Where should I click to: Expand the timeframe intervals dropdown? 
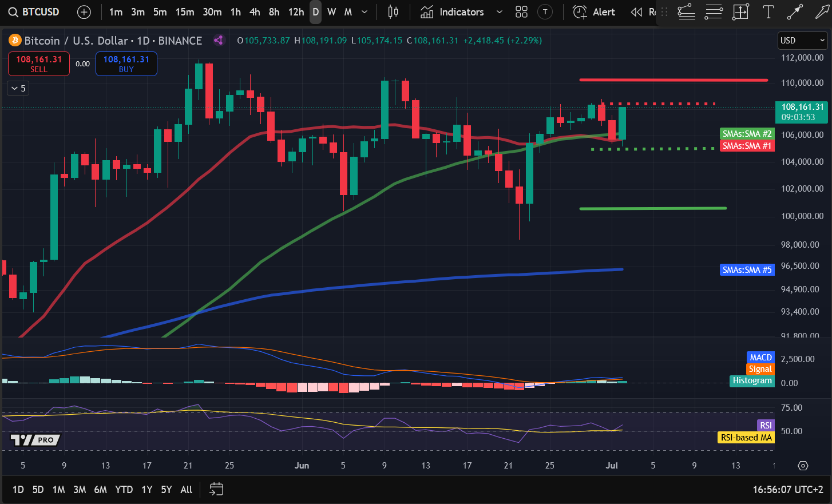365,12
